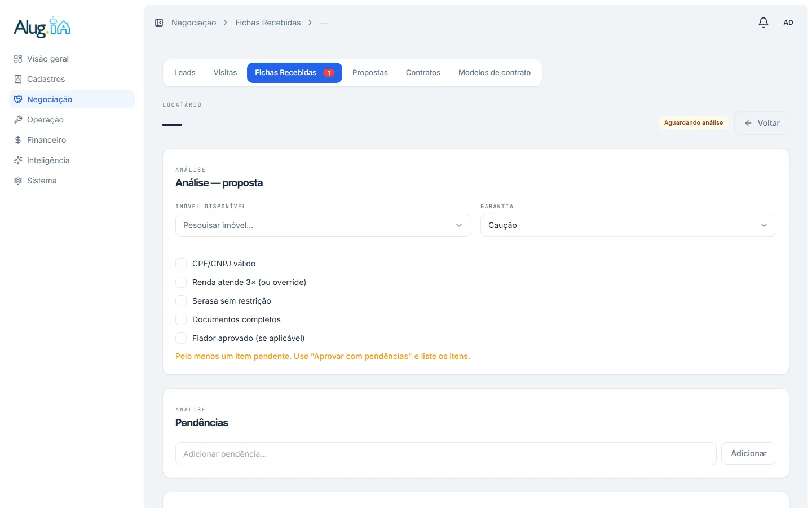812x508 pixels.
Task: Click the Inteligência sparkles icon
Action: point(18,160)
